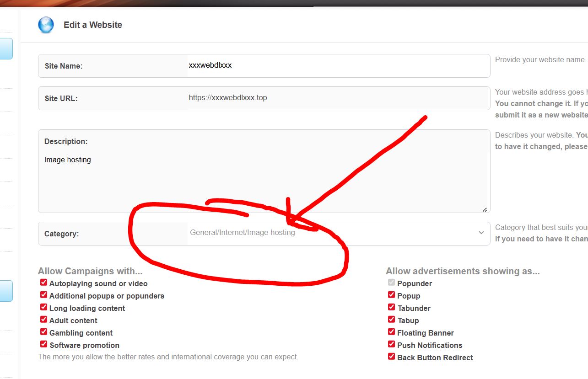Turn off Push Notifications checkbox
This screenshot has width=588, height=379.
[x=391, y=345]
